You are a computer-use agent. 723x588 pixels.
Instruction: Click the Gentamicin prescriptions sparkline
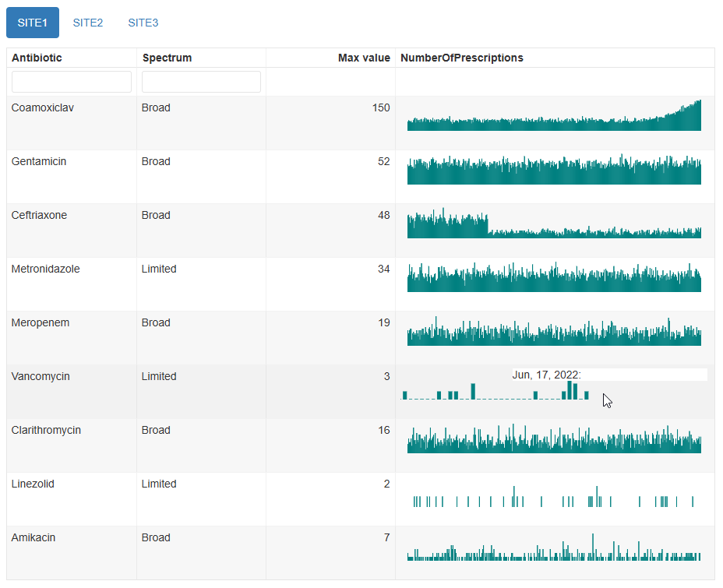click(554, 171)
